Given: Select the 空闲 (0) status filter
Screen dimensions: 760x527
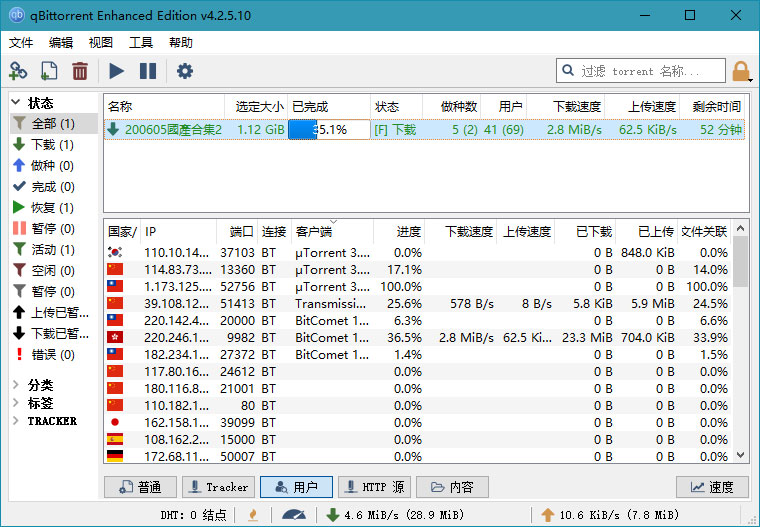Looking at the screenshot, I should pyautogui.click(x=53, y=271).
